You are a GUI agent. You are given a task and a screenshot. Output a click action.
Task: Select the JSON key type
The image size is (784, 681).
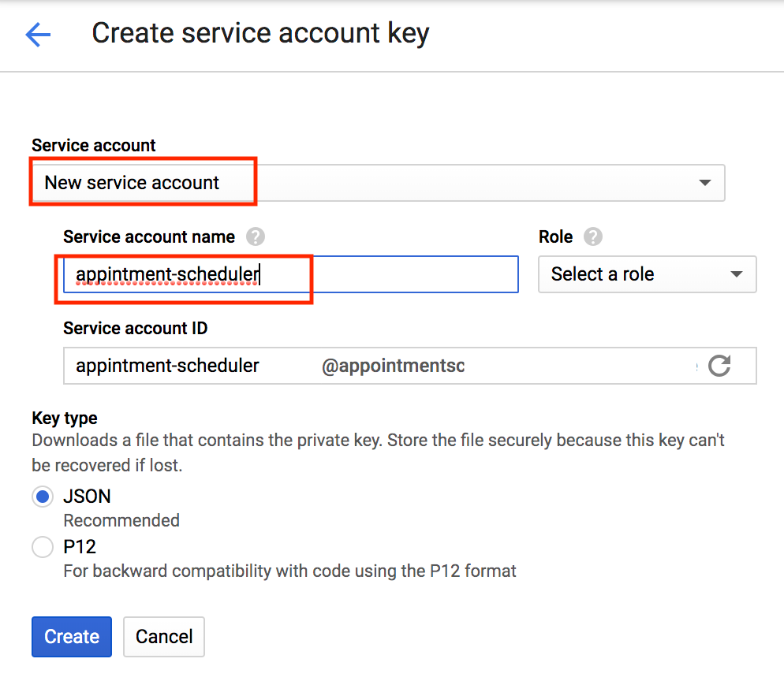[43, 497]
